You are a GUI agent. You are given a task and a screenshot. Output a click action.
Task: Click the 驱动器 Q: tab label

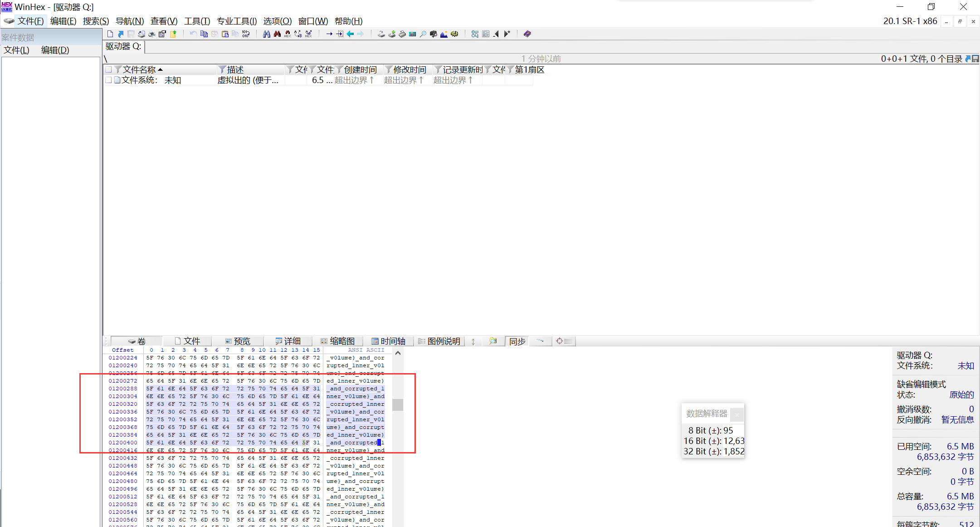(123, 46)
